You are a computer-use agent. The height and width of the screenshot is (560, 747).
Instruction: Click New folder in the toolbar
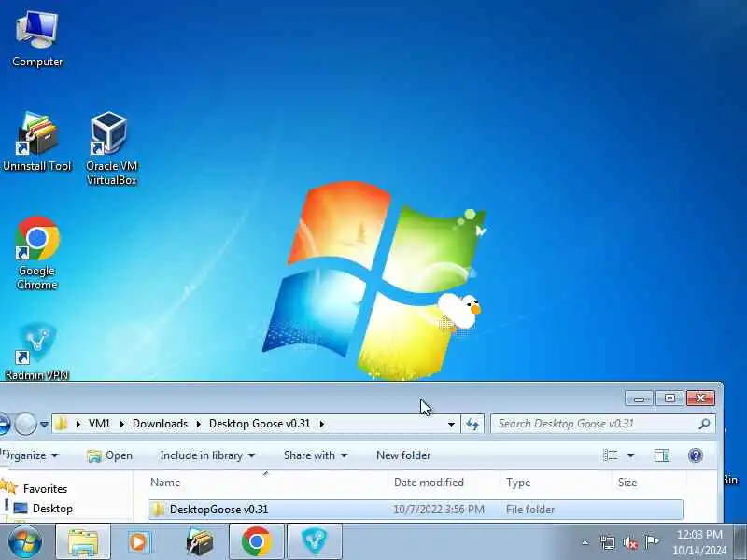coord(403,455)
